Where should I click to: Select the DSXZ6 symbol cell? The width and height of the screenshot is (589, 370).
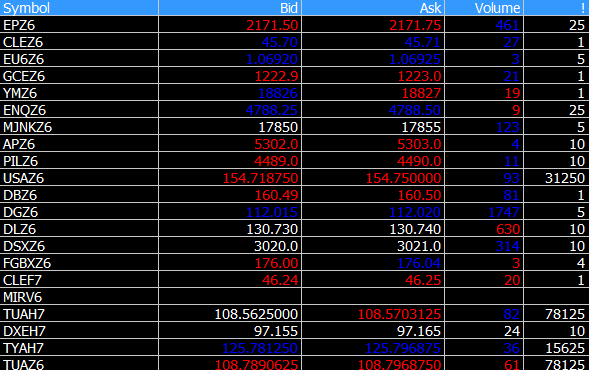[79, 246]
